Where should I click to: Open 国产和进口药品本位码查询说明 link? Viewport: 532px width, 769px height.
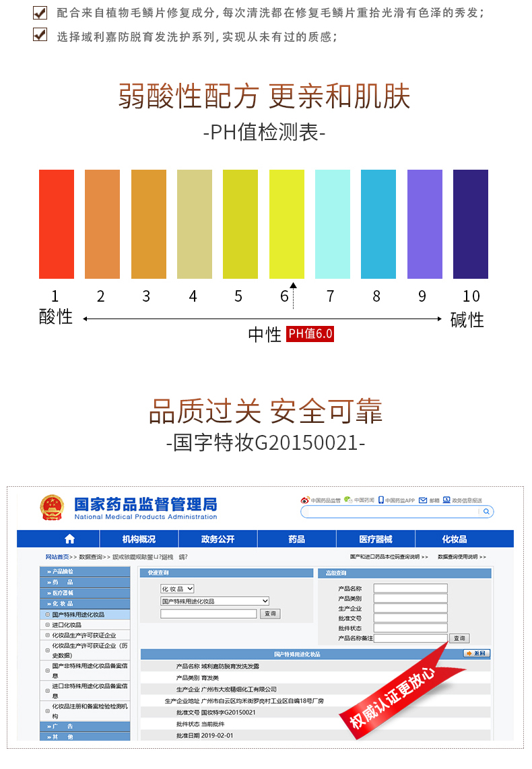389,557
